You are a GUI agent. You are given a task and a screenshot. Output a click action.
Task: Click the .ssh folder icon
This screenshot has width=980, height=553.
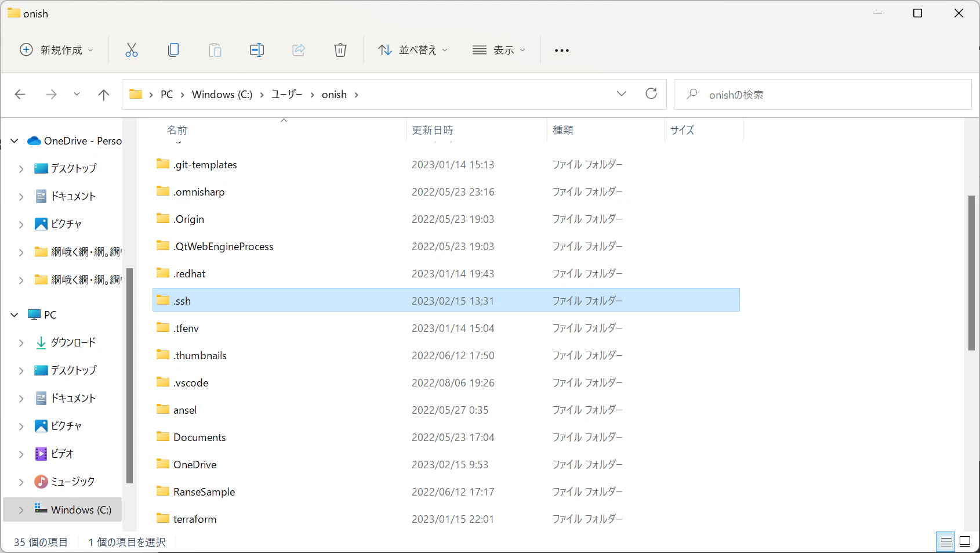coord(163,300)
